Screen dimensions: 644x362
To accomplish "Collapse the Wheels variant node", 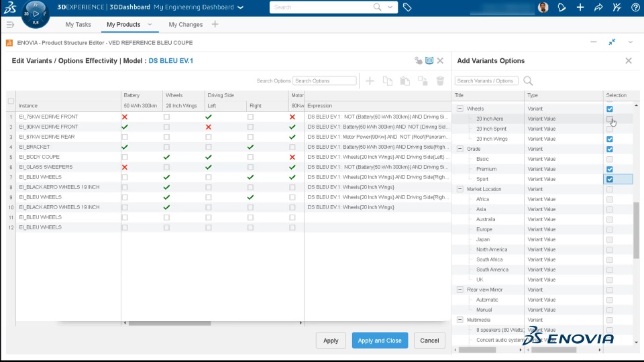I will click(460, 109).
